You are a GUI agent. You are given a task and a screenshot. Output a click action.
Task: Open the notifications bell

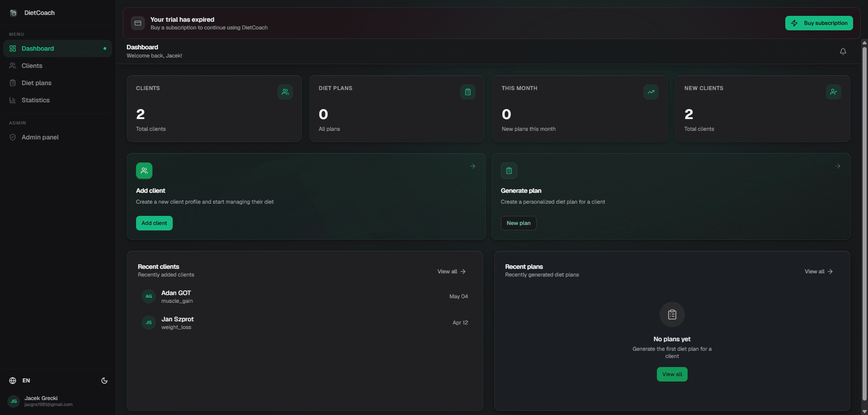[x=843, y=52]
